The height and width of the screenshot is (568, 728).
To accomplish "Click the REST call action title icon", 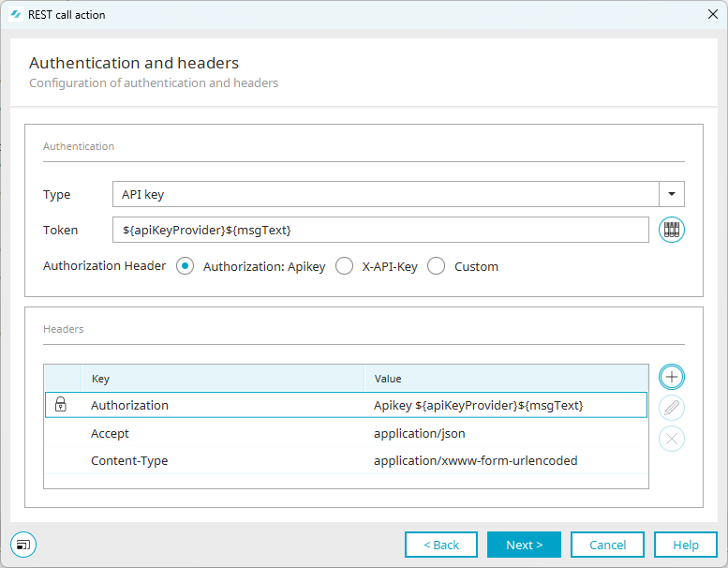I will pyautogui.click(x=15, y=15).
